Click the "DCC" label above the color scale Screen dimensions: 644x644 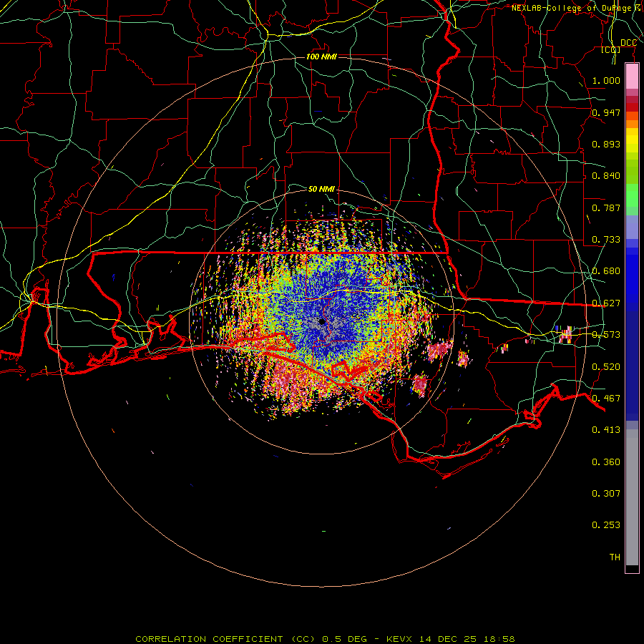(628, 43)
